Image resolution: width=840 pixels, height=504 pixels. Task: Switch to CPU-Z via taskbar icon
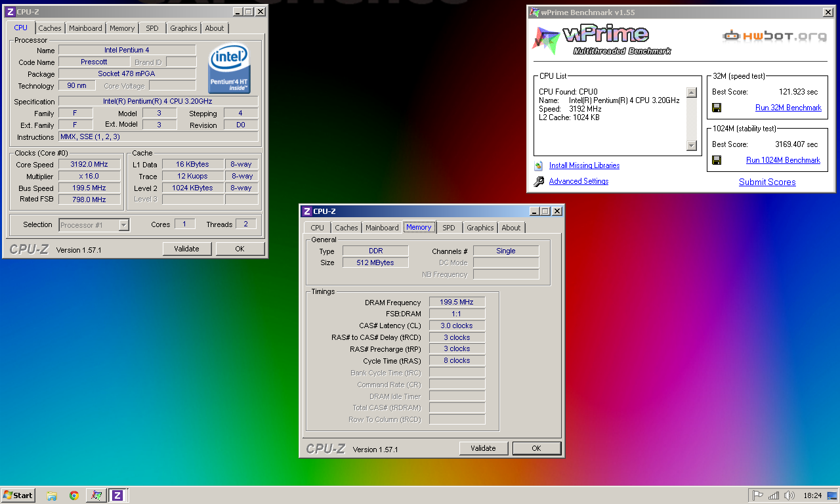(x=118, y=495)
